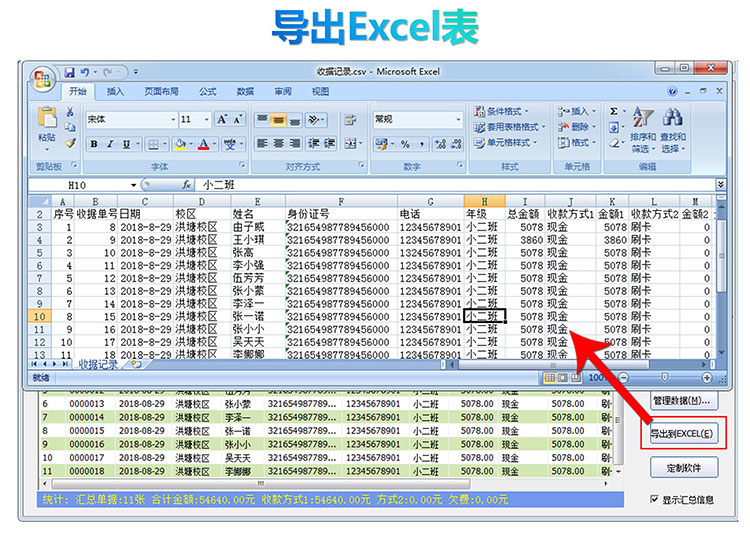Decrease decimal places icon
The width and height of the screenshot is (750, 552).
tap(457, 144)
